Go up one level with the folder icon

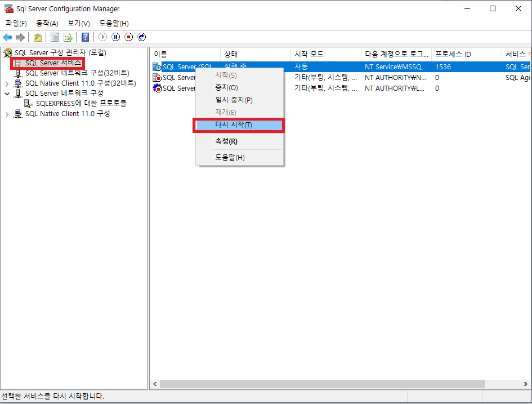38,37
